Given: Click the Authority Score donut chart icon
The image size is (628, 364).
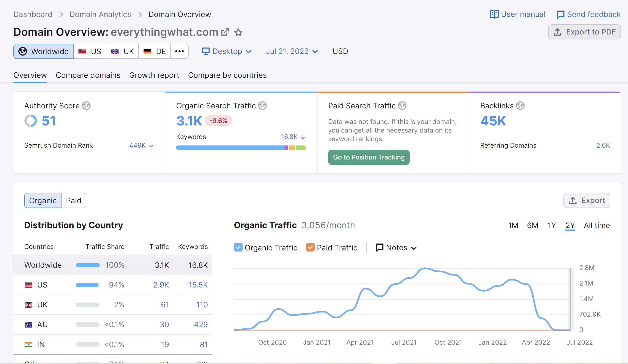Looking at the screenshot, I should tap(31, 121).
